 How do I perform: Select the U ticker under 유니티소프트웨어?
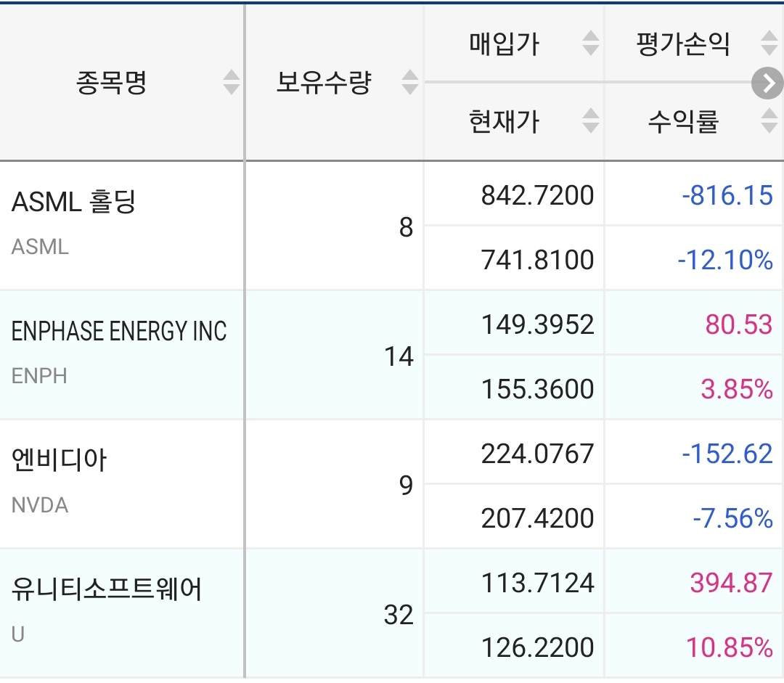pyautogui.click(x=18, y=634)
